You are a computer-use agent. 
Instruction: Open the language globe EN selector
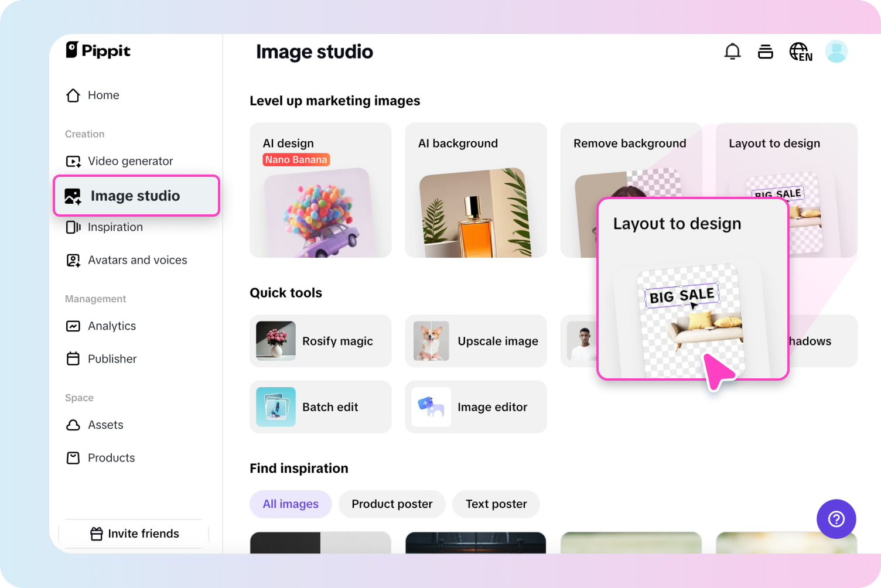pos(800,52)
